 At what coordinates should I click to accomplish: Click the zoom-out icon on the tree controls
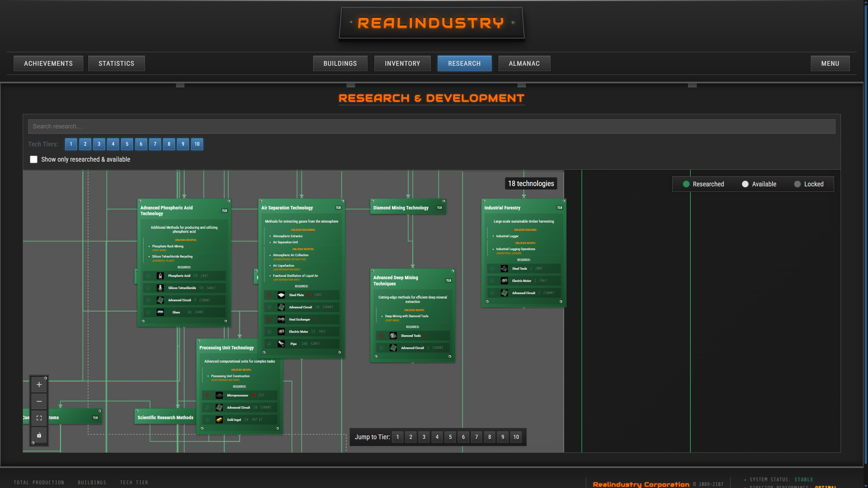[x=39, y=401]
